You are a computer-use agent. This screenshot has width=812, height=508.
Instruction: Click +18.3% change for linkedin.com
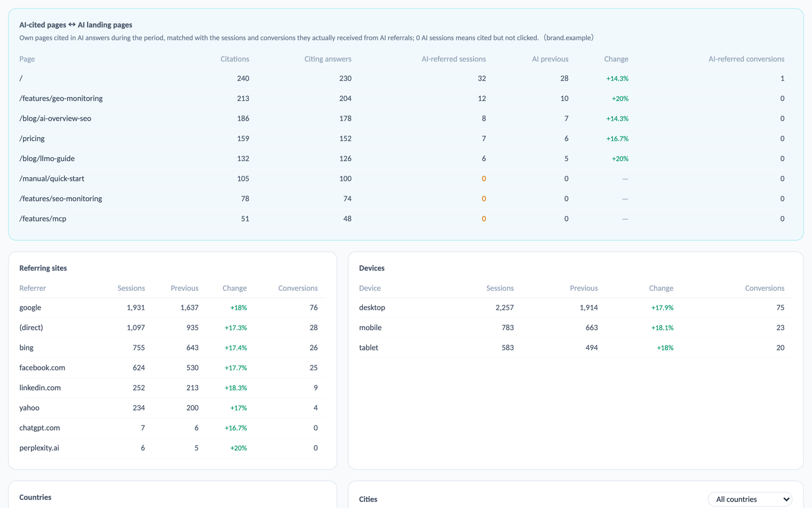tap(235, 388)
